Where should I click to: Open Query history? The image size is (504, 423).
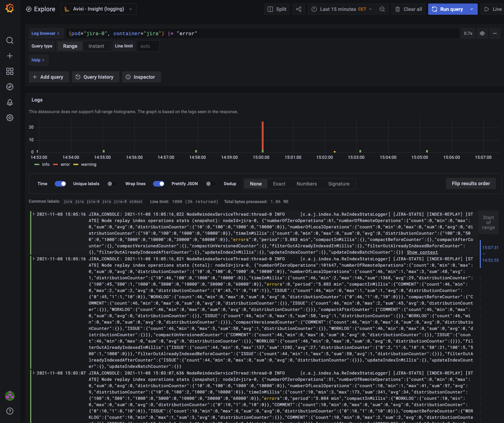pyautogui.click(x=95, y=77)
